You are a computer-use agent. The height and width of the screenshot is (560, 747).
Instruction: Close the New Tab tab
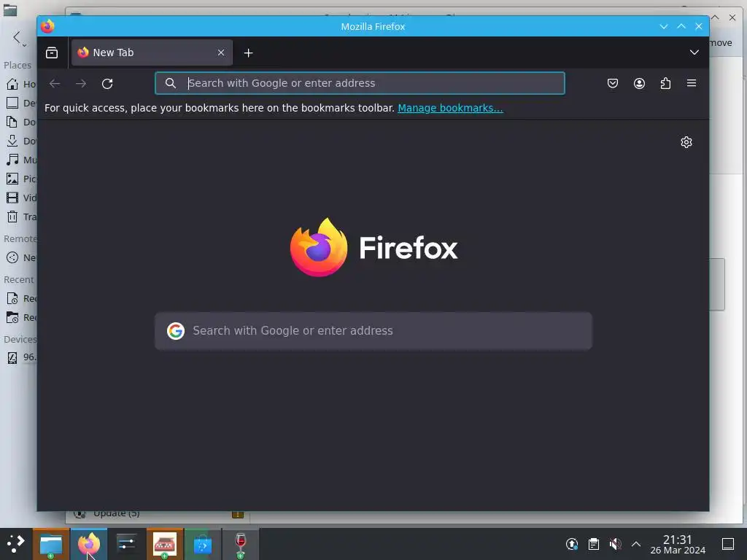[221, 52]
